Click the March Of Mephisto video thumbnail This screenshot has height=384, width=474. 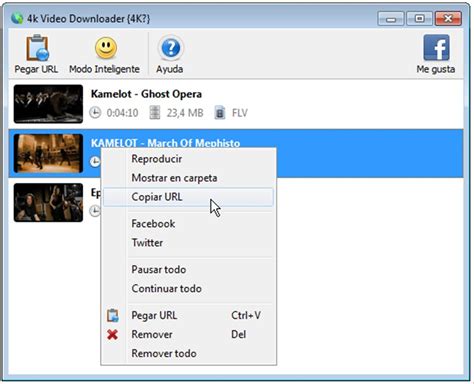coord(48,153)
